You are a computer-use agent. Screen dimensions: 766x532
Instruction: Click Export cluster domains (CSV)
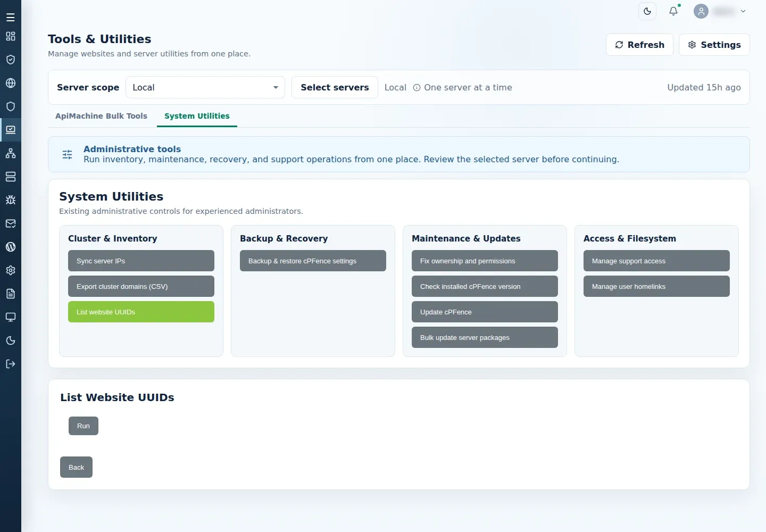pos(141,286)
